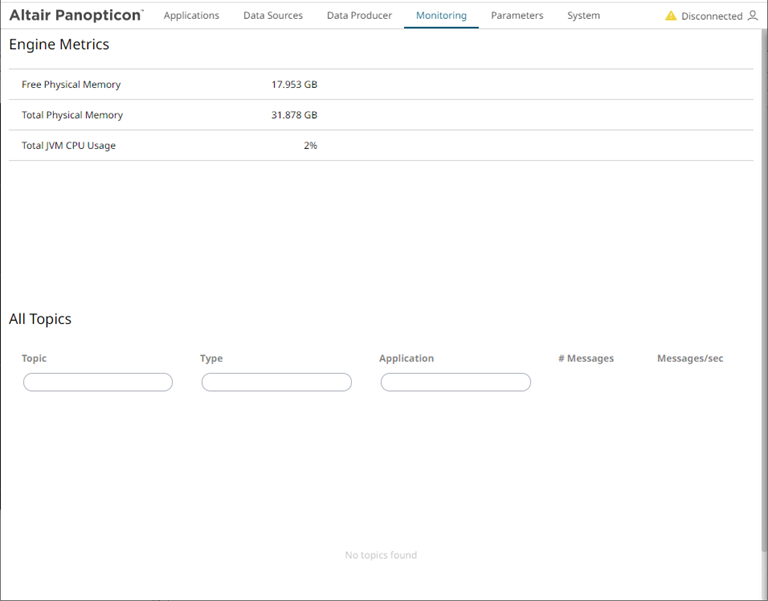
Task: Sort by # Messages column
Action: pos(586,358)
